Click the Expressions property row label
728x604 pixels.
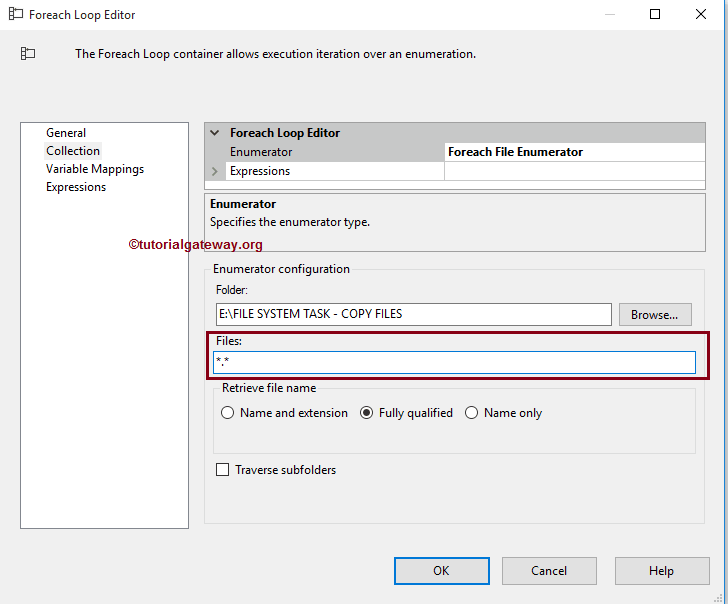[x=260, y=171]
